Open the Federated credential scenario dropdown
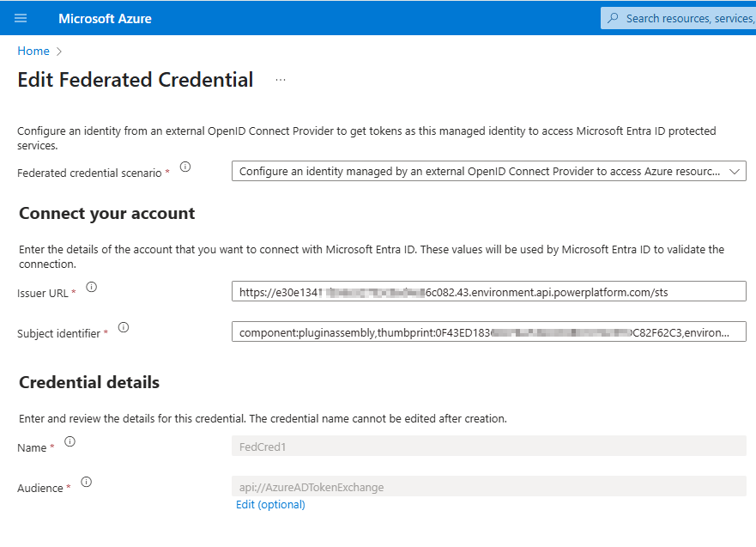 [x=489, y=171]
